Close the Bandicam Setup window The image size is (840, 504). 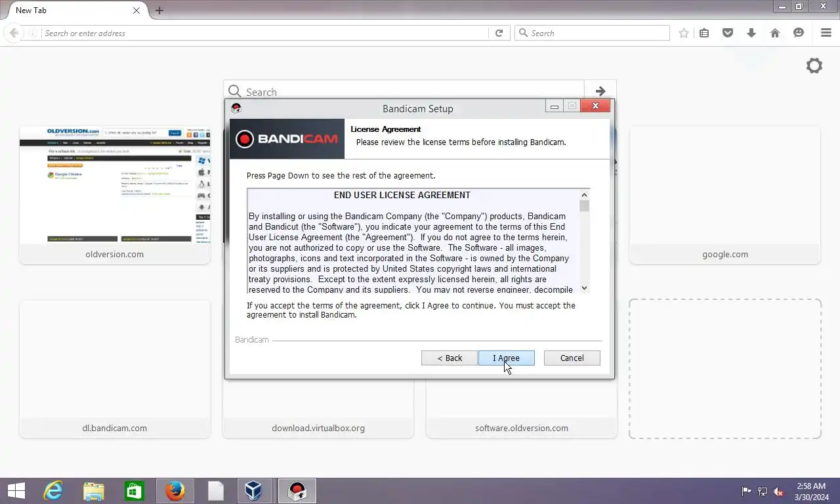tap(595, 106)
